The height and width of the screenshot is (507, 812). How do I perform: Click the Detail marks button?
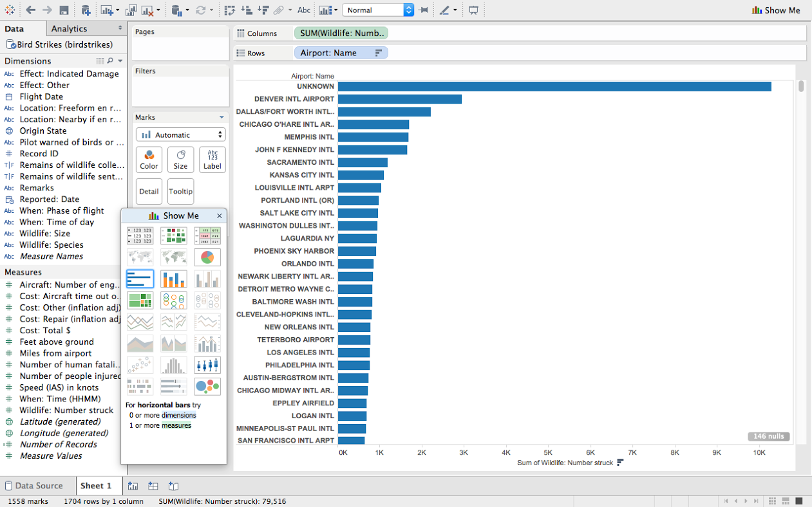[149, 191]
